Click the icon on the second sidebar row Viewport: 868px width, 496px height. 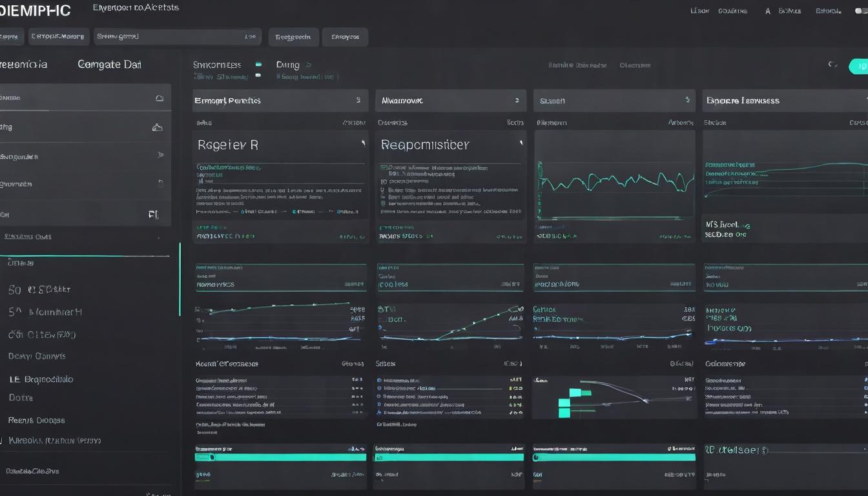[157, 127]
